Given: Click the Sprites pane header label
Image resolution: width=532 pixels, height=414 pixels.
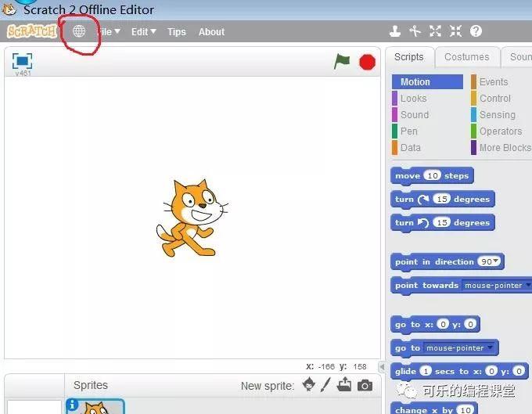Looking at the screenshot, I should pyautogui.click(x=91, y=385).
